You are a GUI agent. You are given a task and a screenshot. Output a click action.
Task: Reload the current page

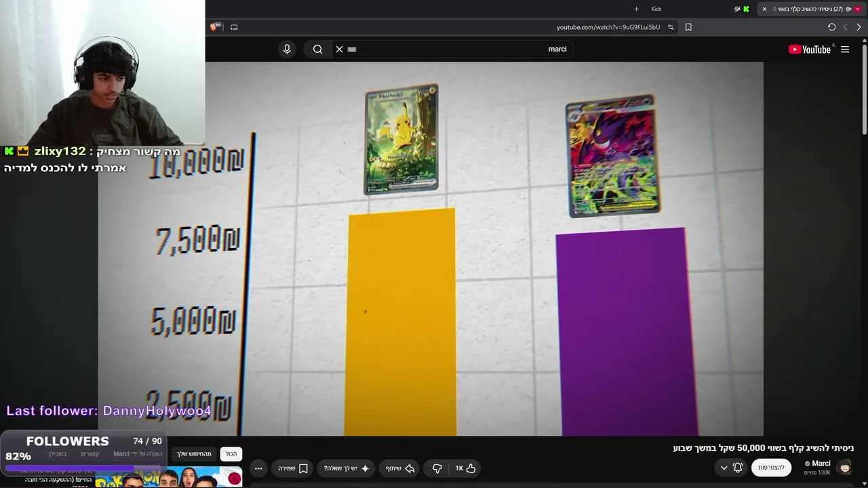(831, 27)
